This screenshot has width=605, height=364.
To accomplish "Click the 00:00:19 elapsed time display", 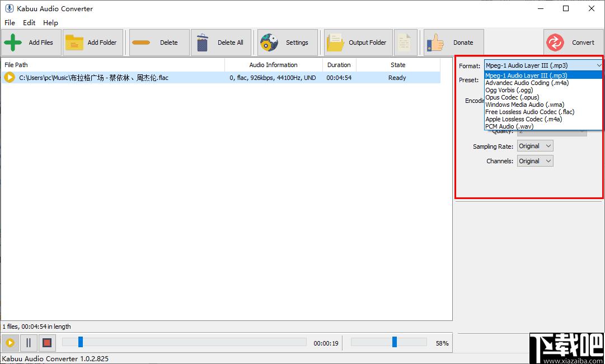I will tap(326, 343).
